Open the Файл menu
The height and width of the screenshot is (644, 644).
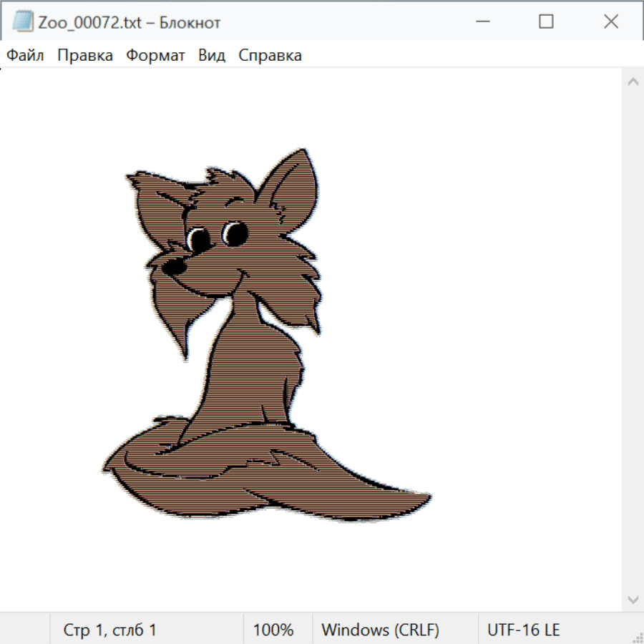[x=25, y=55]
